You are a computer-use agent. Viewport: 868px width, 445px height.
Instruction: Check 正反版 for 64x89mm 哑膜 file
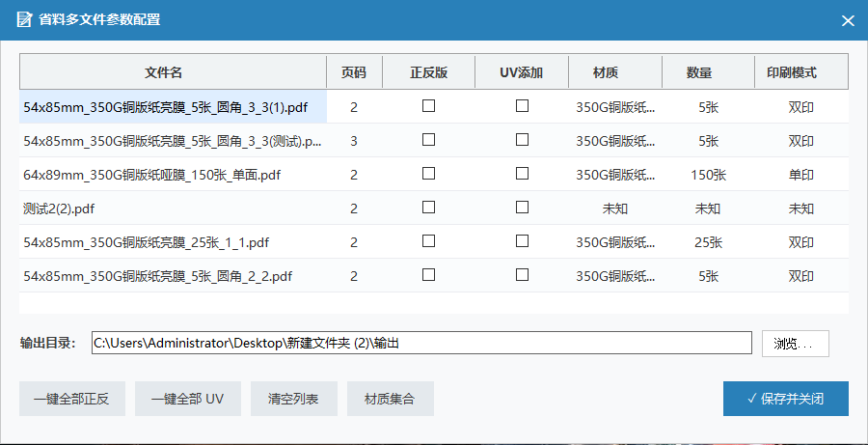tap(428, 174)
